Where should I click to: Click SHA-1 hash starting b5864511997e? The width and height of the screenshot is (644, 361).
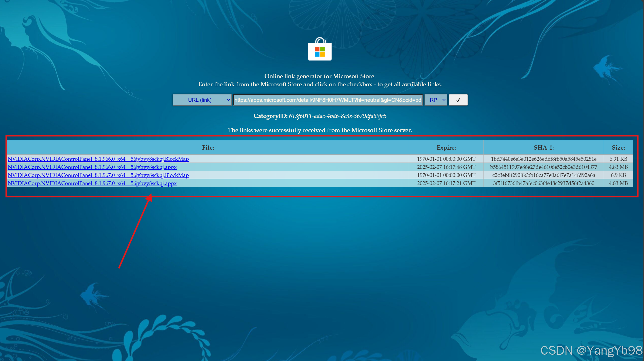pyautogui.click(x=544, y=167)
